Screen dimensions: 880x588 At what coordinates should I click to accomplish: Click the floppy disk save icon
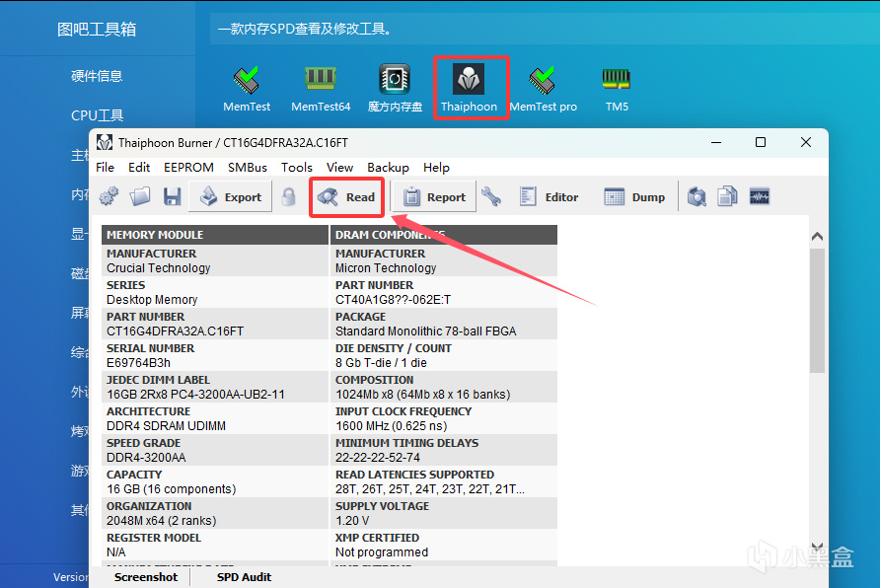point(173,197)
